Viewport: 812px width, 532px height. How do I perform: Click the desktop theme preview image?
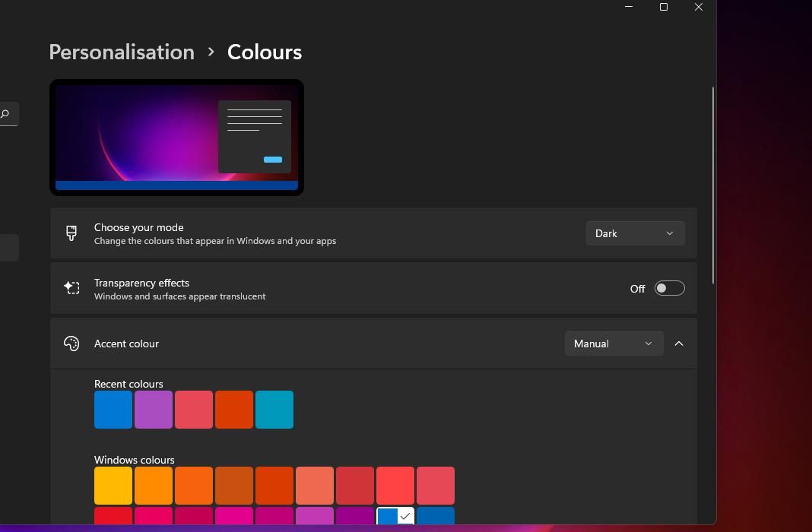[x=176, y=138]
